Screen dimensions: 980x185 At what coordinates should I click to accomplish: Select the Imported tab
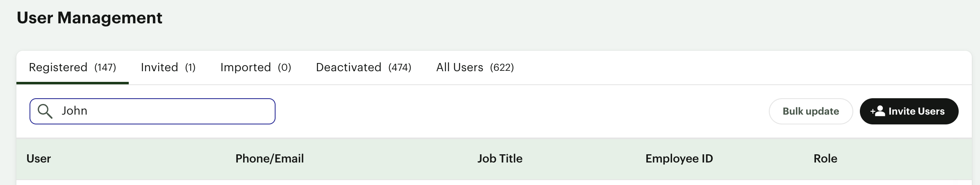(x=256, y=68)
